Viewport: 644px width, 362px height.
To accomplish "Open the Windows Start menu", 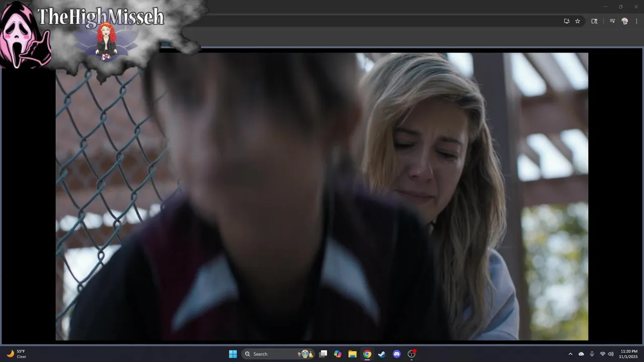I will tap(233, 354).
